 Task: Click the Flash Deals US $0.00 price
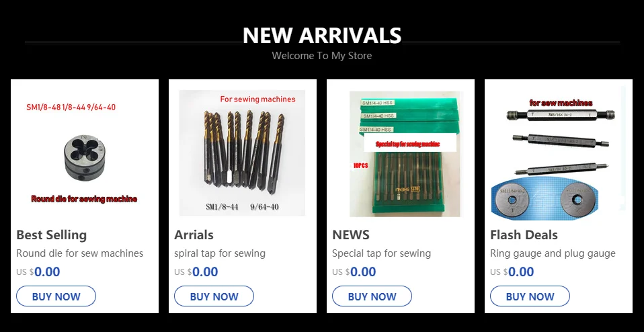[x=512, y=272]
